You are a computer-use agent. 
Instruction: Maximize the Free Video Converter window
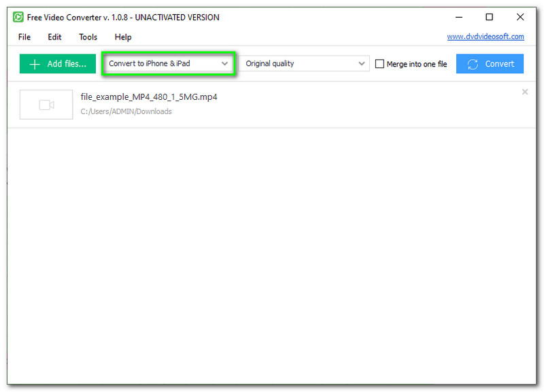tap(489, 17)
